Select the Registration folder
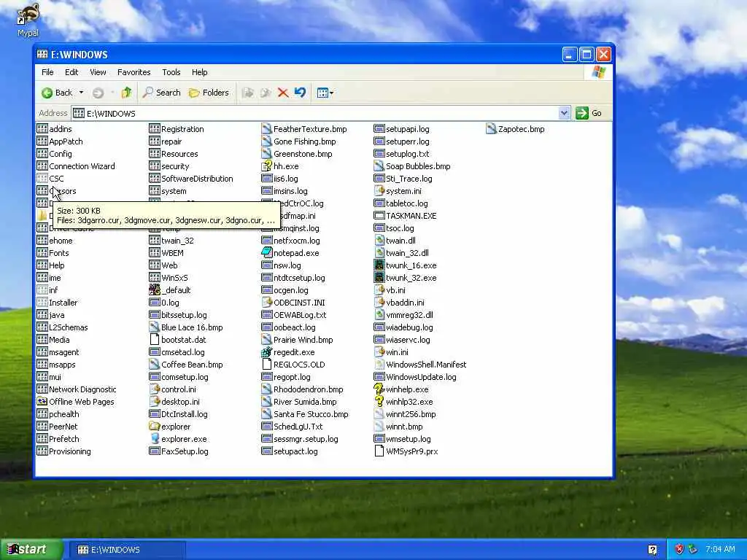 177,129
